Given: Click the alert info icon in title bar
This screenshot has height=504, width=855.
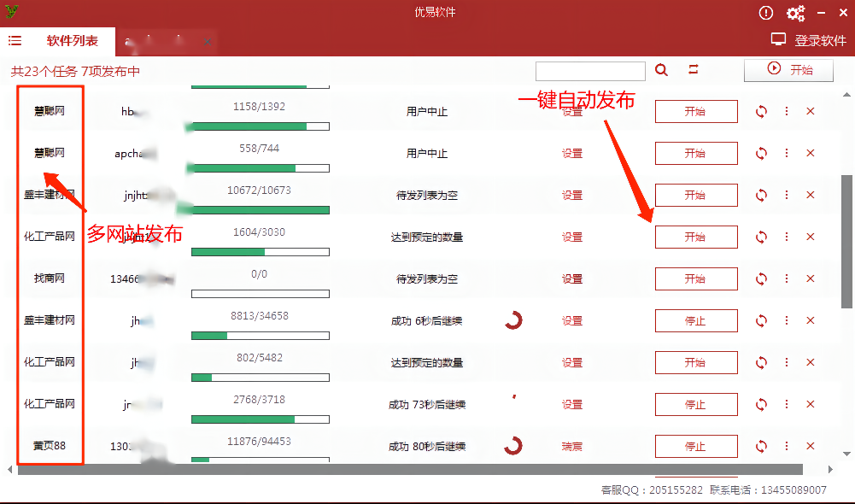Looking at the screenshot, I should (x=765, y=13).
